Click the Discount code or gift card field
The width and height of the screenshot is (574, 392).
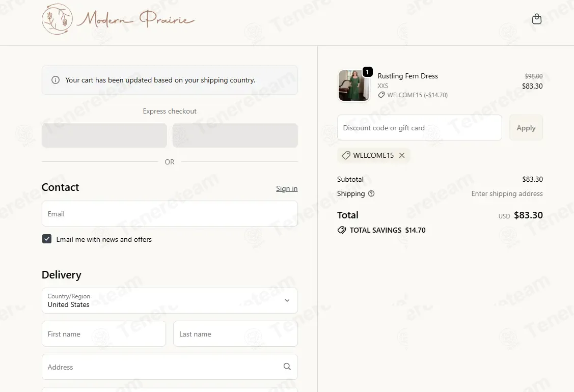[x=420, y=128]
